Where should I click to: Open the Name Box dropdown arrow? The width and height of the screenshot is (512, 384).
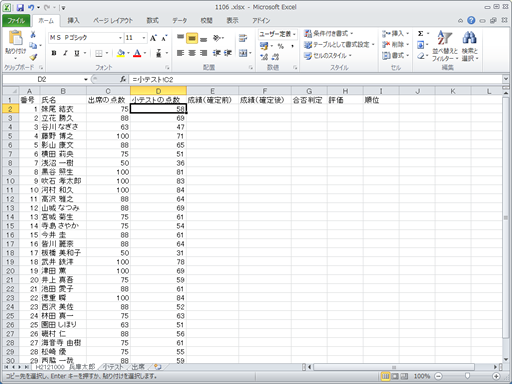pos(86,79)
